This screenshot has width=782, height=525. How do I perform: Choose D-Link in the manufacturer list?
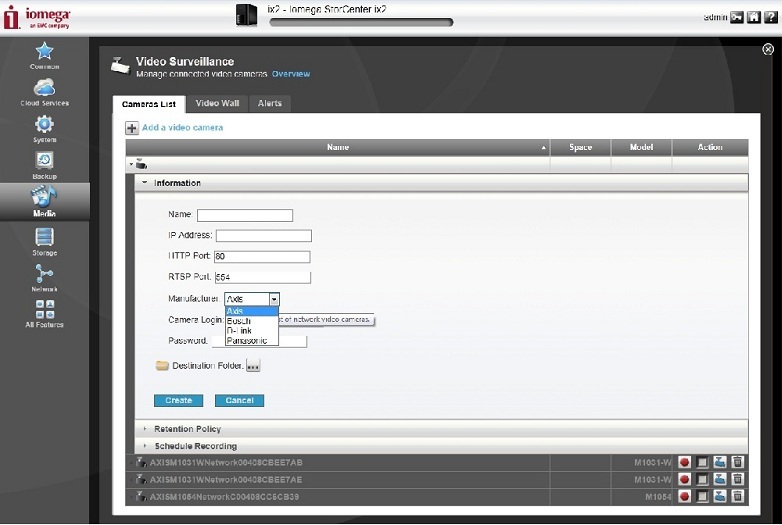tap(251, 331)
